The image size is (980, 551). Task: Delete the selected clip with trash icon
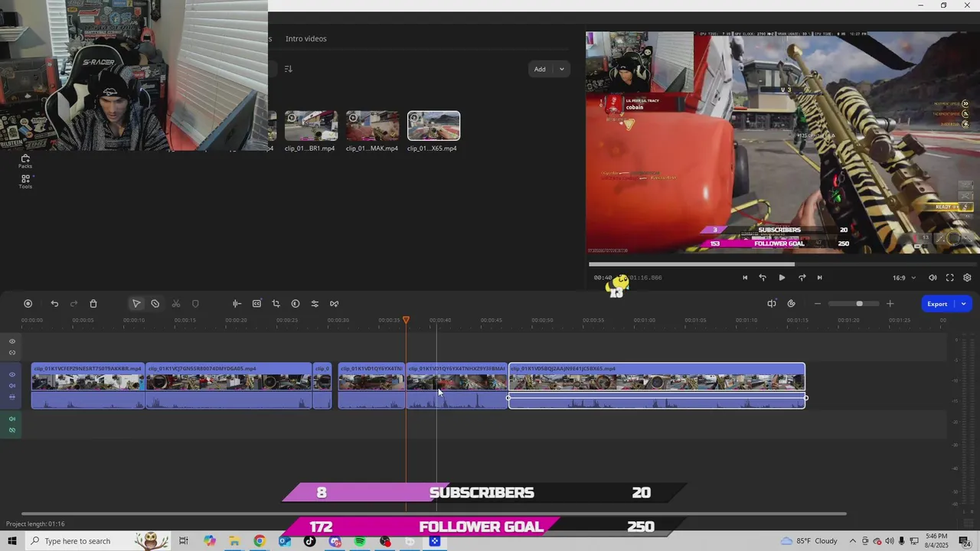[93, 304]
